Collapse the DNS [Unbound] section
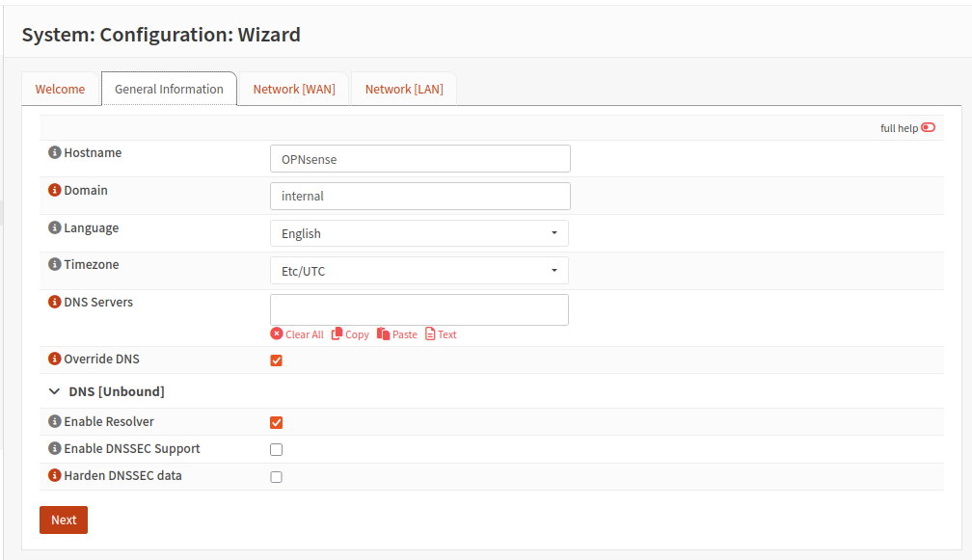Screen dimensions: 972x560 (x=54, y=392)
